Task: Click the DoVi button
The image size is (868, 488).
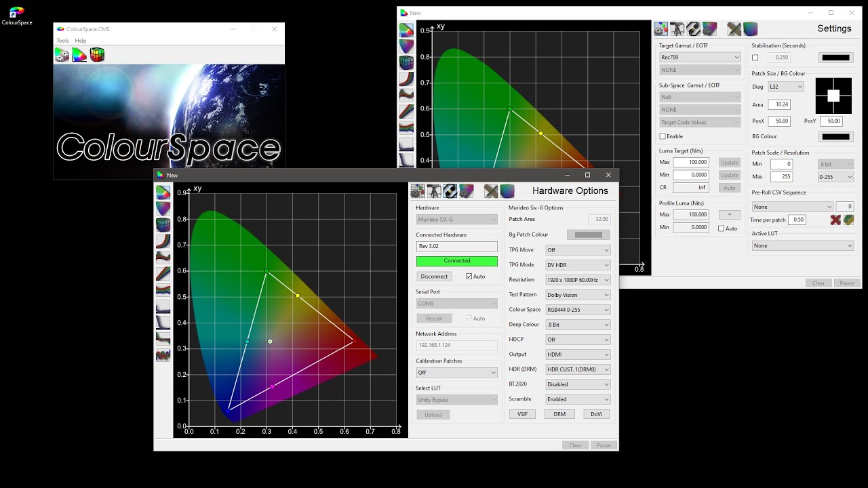Action: click(x=596, y=414)
